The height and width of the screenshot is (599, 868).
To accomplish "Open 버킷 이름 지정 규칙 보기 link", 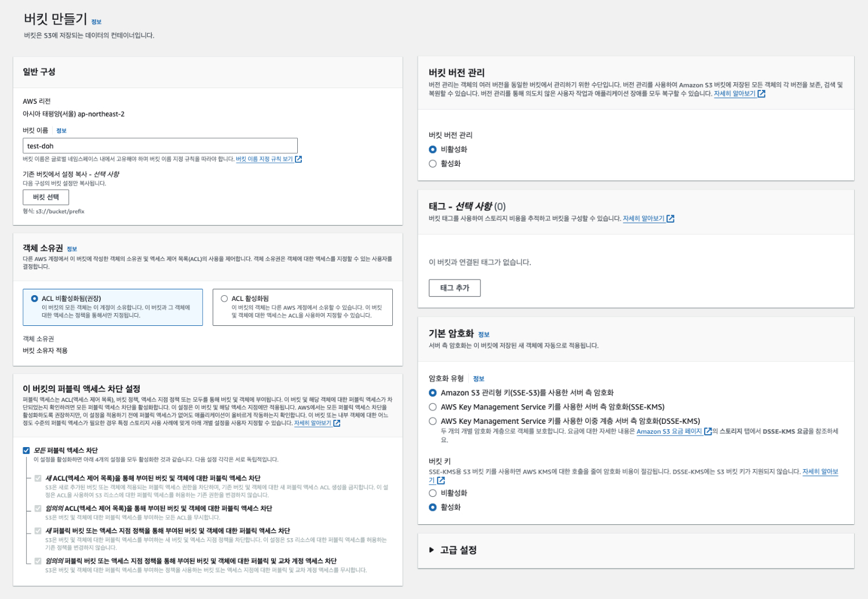I will [264, 159].
